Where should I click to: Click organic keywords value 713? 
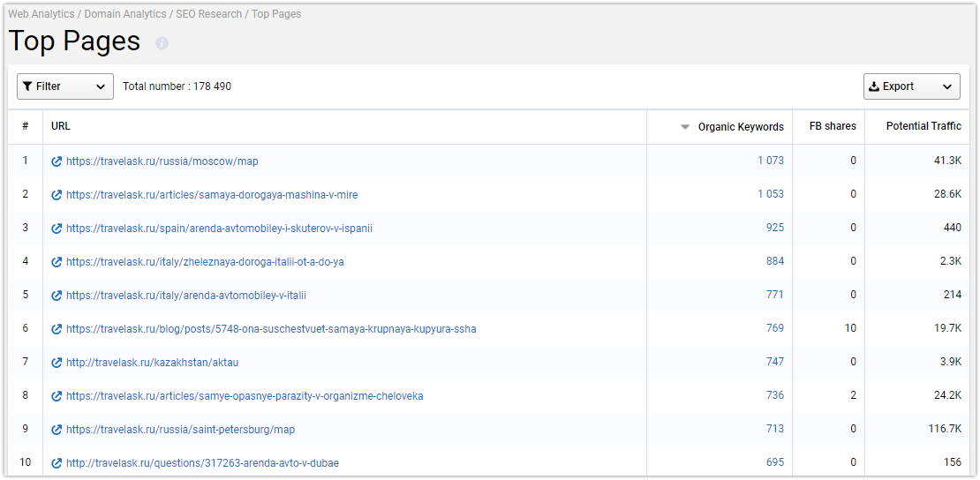(x=775, y=429)
